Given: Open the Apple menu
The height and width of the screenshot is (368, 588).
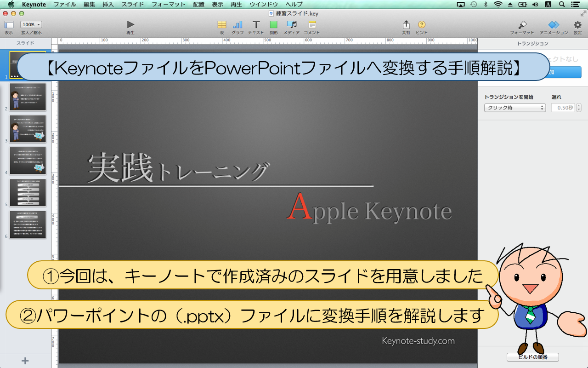Looking at the screenshot, I should click(x=11, y=4).
